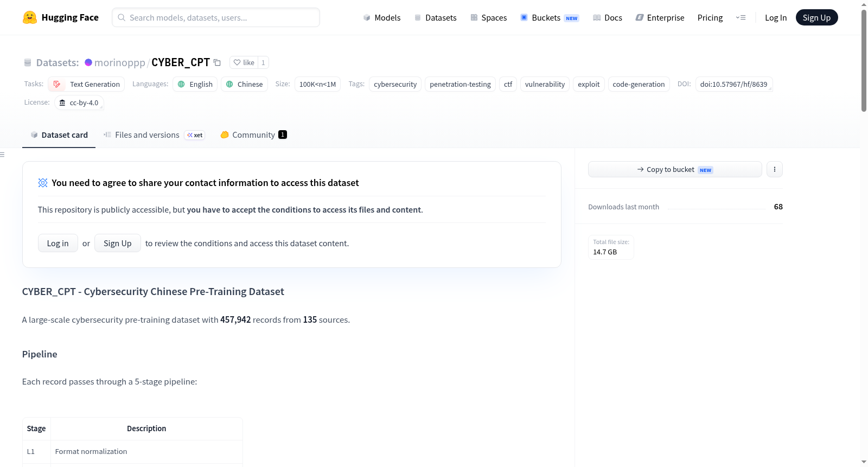Open the cc-by-4.0 license dropdown
The image size is (868, 467).
(x=79, y=103)
